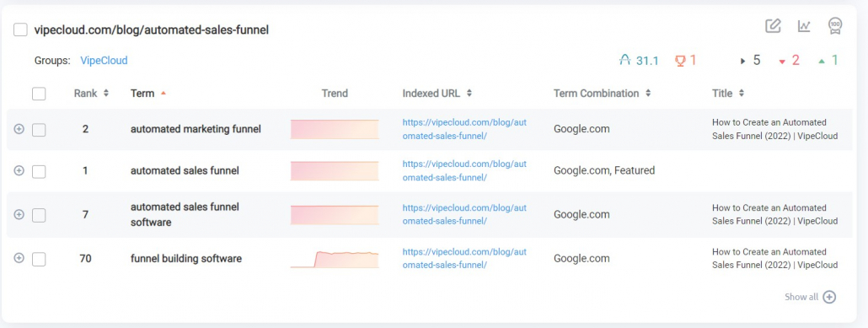Sort by the Term Combination column
Screen dimensions: 868x328
(603, 93)
